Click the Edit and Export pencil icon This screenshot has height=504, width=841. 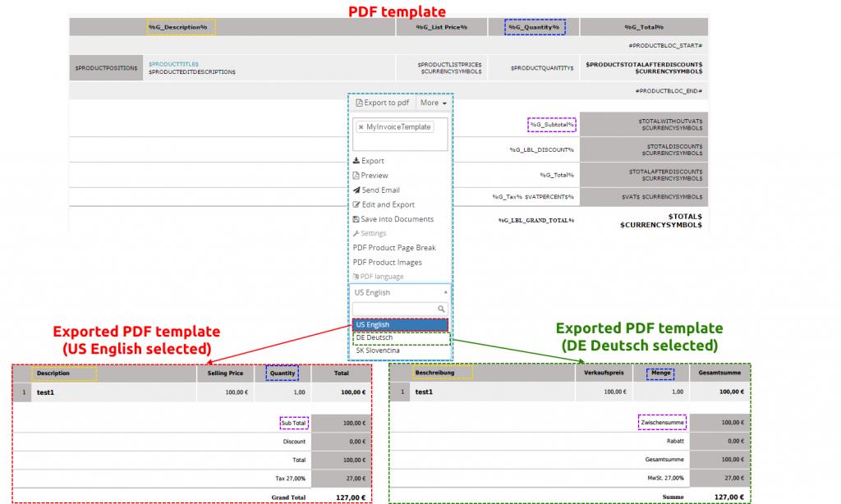click(356, 204)
